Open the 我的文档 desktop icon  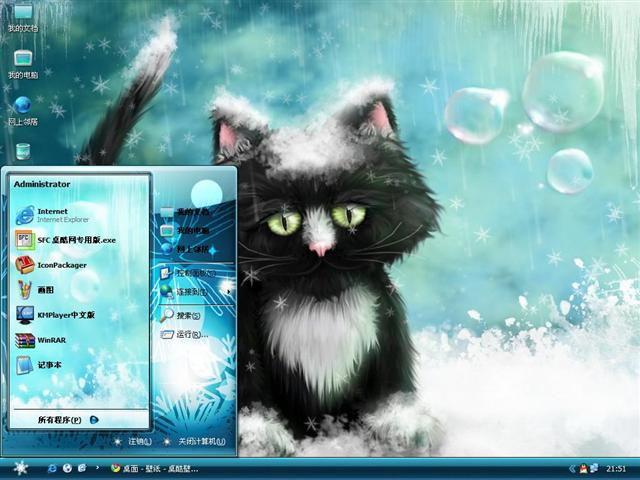click(23, 18)
